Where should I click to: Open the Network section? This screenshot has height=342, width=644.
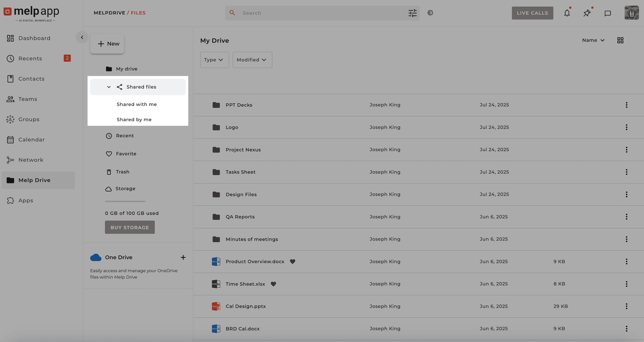(31, 160)
